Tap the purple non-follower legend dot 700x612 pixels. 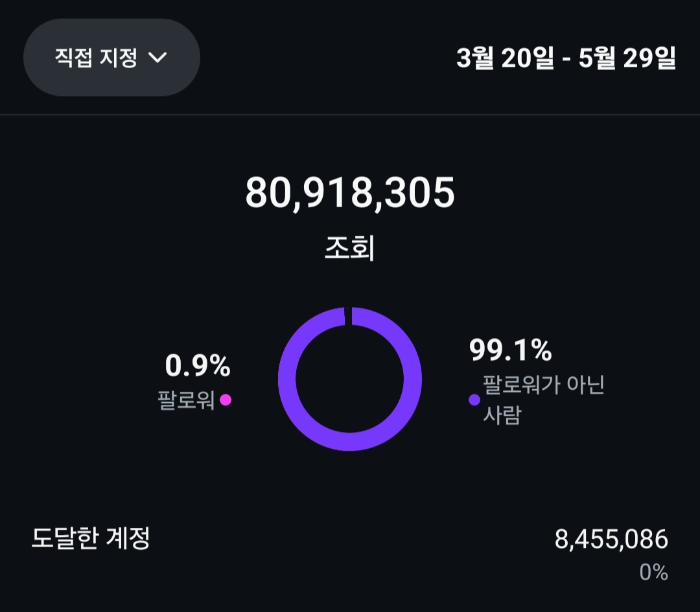pyautogui.click(x=474, y=400)
